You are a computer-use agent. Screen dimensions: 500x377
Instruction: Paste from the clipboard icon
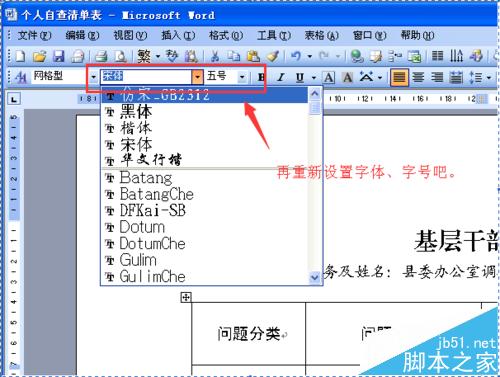tap(253, 56)
